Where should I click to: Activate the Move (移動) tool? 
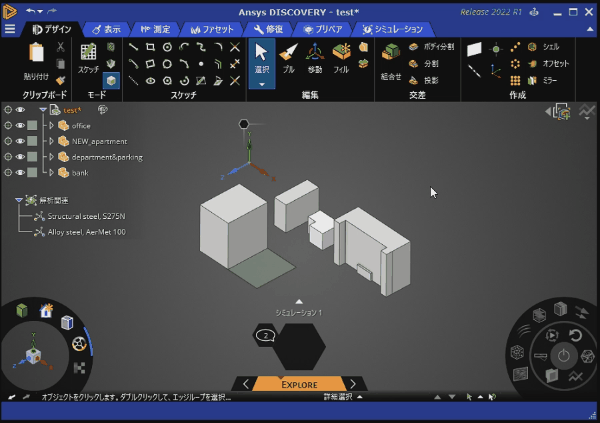click(315, 59)
